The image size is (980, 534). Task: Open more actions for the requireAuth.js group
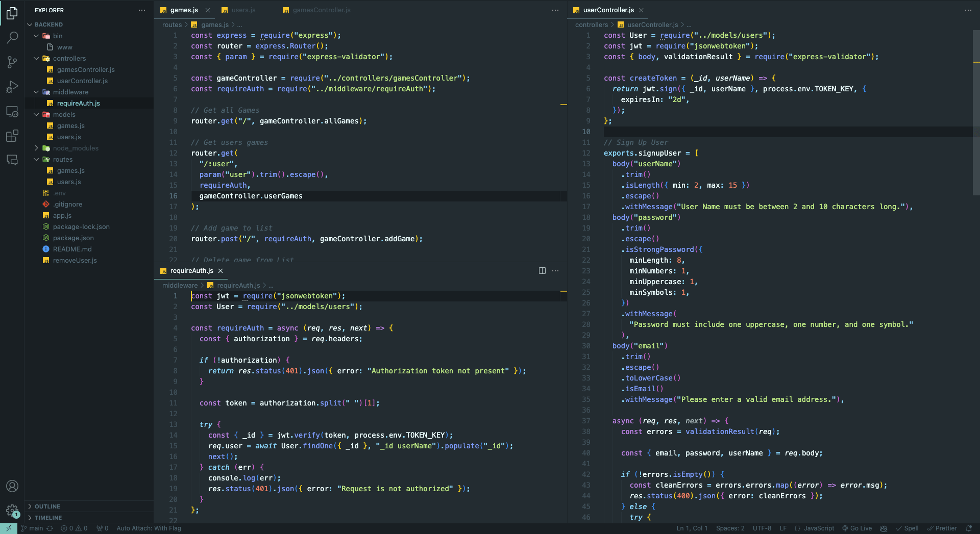[555, 271]
